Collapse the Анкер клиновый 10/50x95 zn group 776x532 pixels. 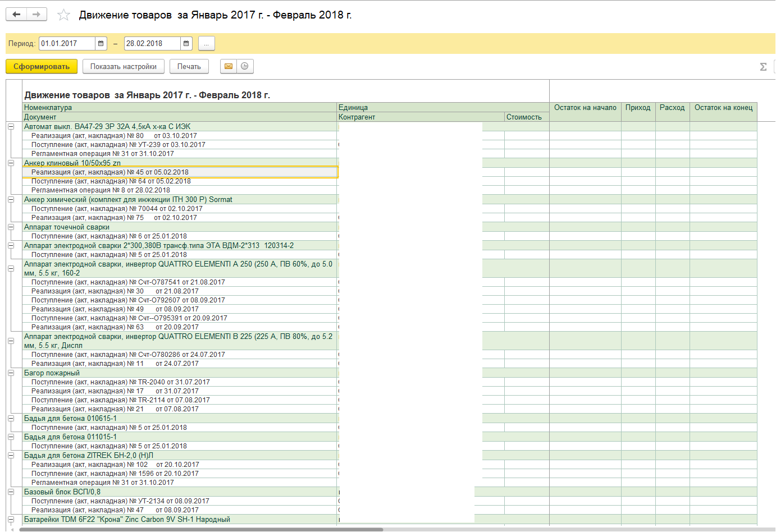[x=11, y=163]
